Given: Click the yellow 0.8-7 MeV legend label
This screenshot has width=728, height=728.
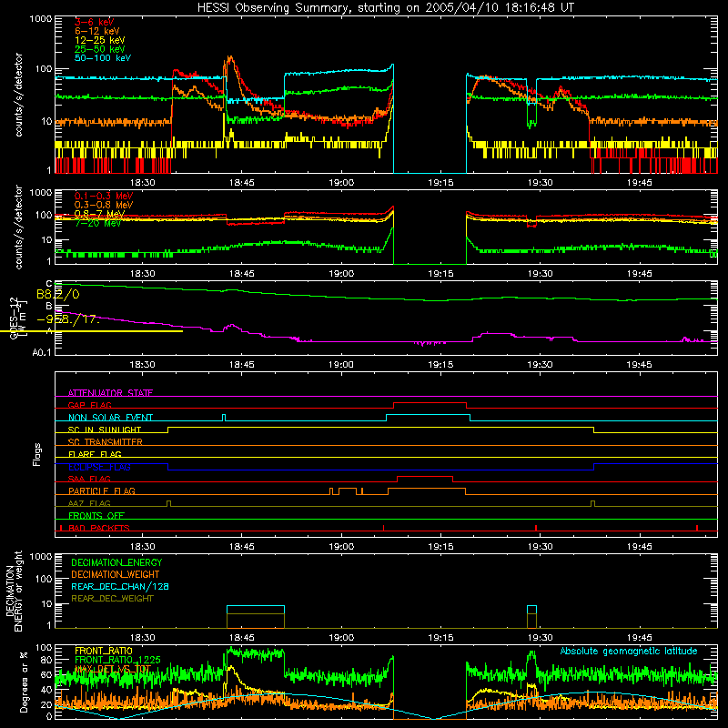Looking at the screenshot, I should point(100,214).
